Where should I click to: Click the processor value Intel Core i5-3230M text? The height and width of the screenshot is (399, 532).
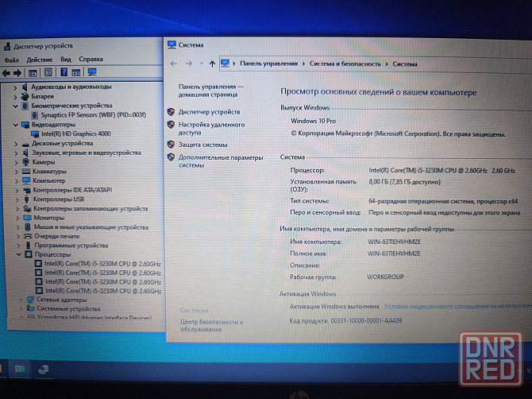(x=441, y=171)
